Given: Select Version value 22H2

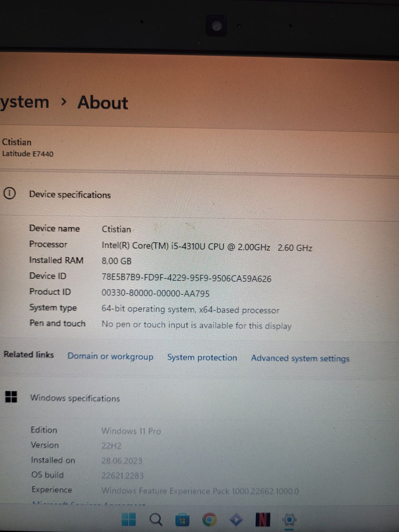Looking at the screenshot, I should tap(111, 446).
